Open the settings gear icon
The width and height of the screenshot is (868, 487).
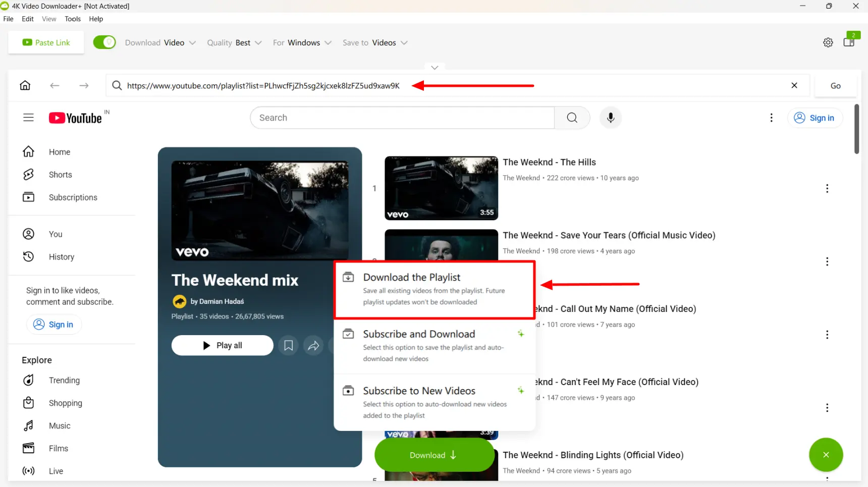pyautogui.click(x=828, y=42)
